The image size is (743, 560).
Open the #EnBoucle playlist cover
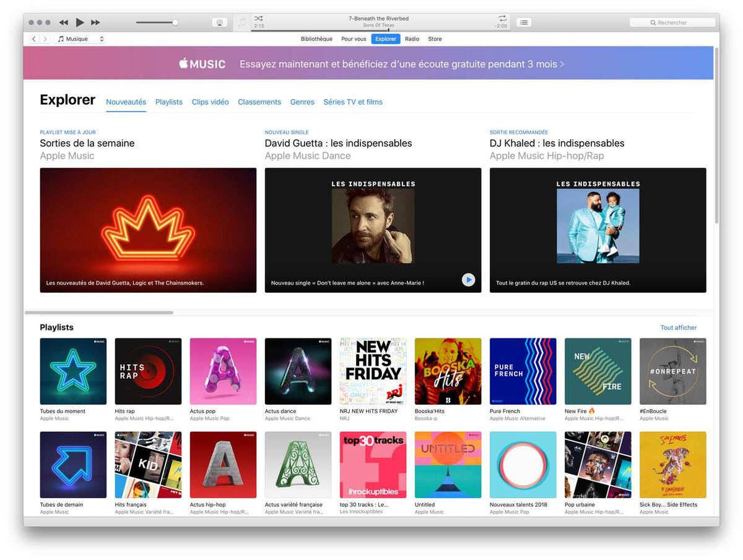672,371
